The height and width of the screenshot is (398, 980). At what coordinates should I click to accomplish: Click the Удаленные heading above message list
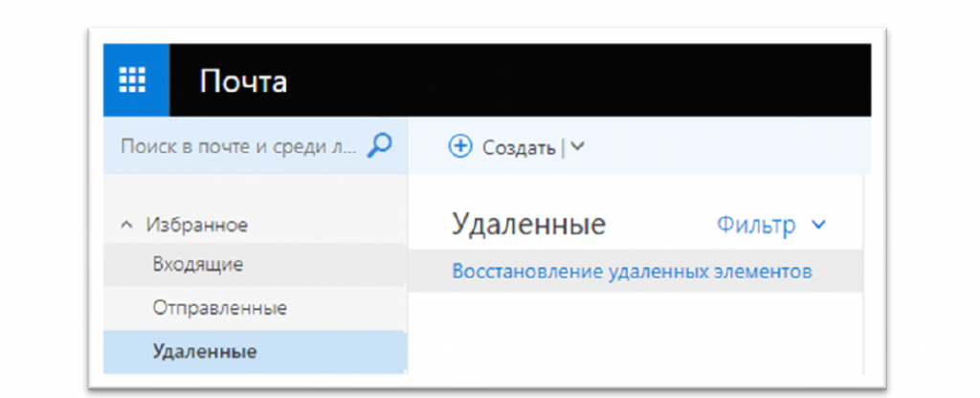tap(528, 225)
